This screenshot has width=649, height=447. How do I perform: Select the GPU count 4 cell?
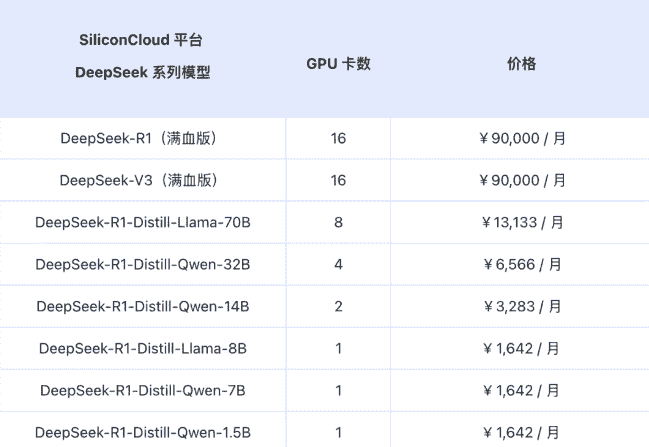click(x=338, y=264)
